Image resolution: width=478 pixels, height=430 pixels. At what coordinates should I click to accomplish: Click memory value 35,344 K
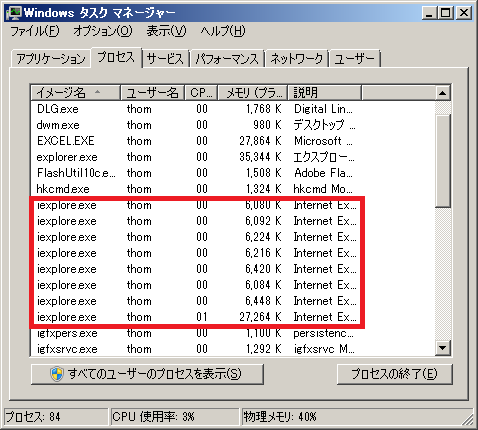pos(260,157)
